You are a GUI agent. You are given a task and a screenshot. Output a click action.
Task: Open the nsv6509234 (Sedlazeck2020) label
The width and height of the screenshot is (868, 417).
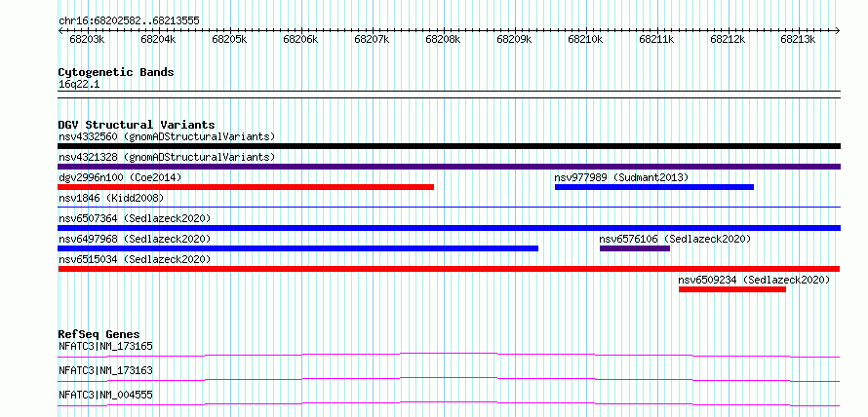[755, 280]
